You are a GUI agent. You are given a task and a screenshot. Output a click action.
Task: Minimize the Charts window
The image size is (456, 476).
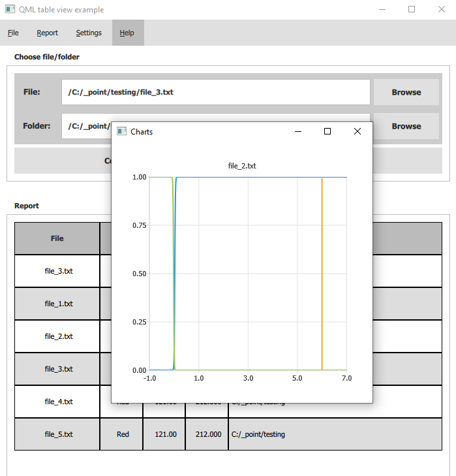pos(298,131)
